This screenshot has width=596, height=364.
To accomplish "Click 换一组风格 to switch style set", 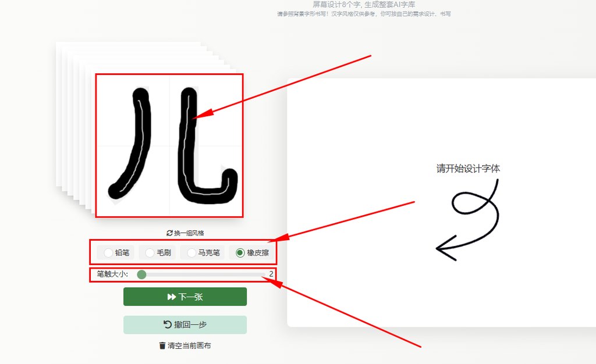I will pos(185,233).
